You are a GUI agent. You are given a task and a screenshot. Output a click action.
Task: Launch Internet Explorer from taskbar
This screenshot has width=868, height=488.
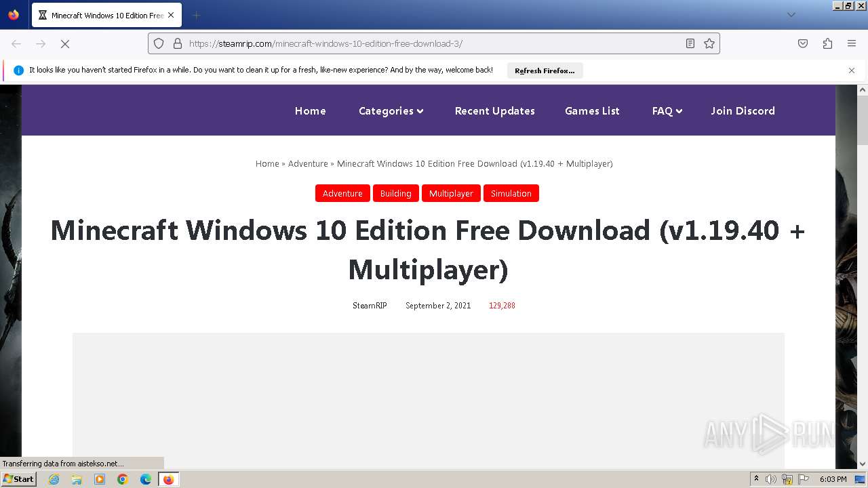click(54, 479)
